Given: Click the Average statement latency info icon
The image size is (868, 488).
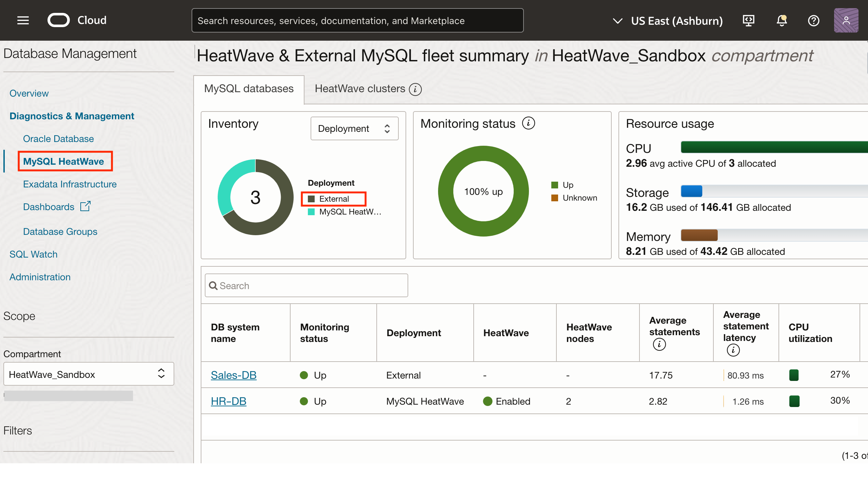Looking at the screenshot, I should pos(733,350).
